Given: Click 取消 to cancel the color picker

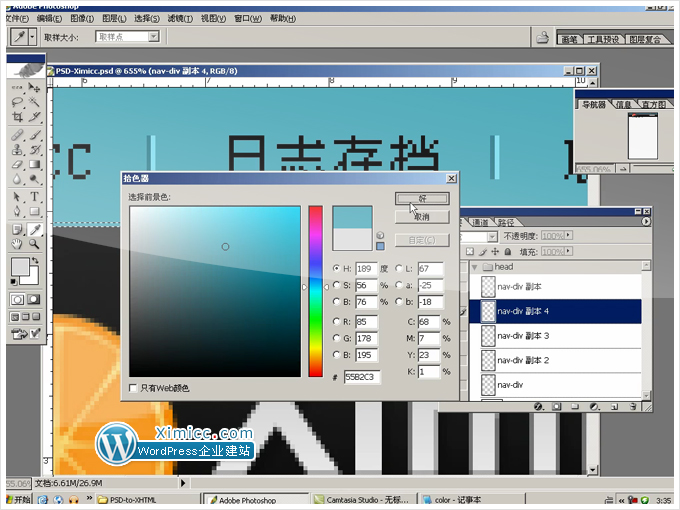Looking at the screenshot, I should point(422,217).
